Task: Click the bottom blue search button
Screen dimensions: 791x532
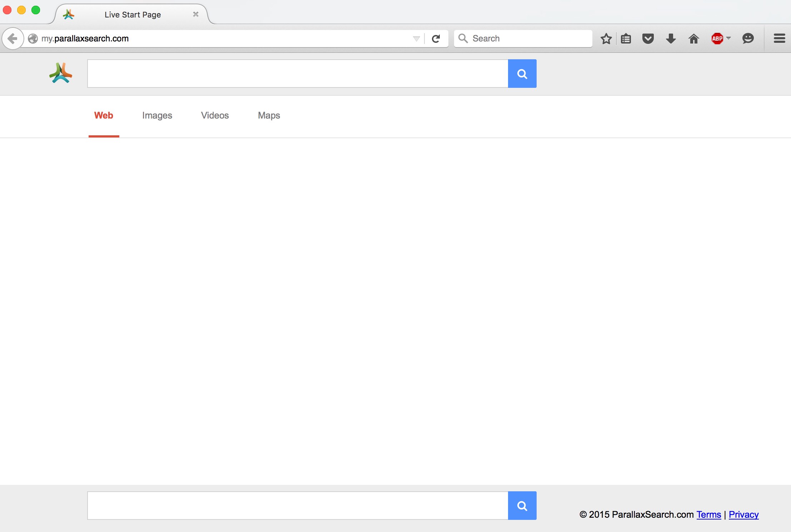Action: (522, 506)
